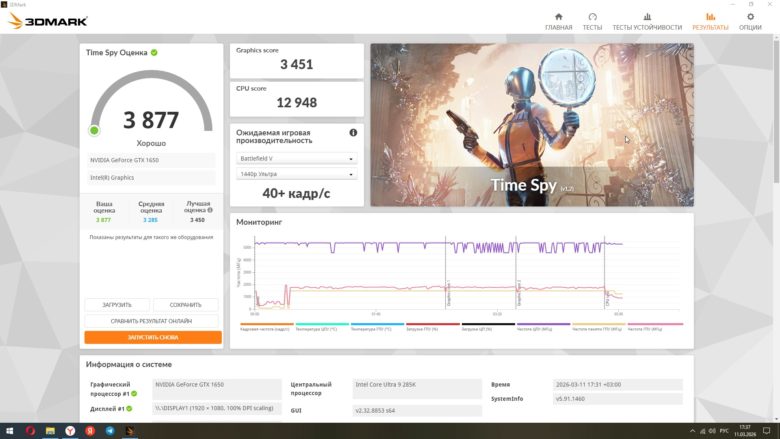Screen dimensions: 780x439
Task: Open Opera browser from the taskbar
Action: pos(30,431)
